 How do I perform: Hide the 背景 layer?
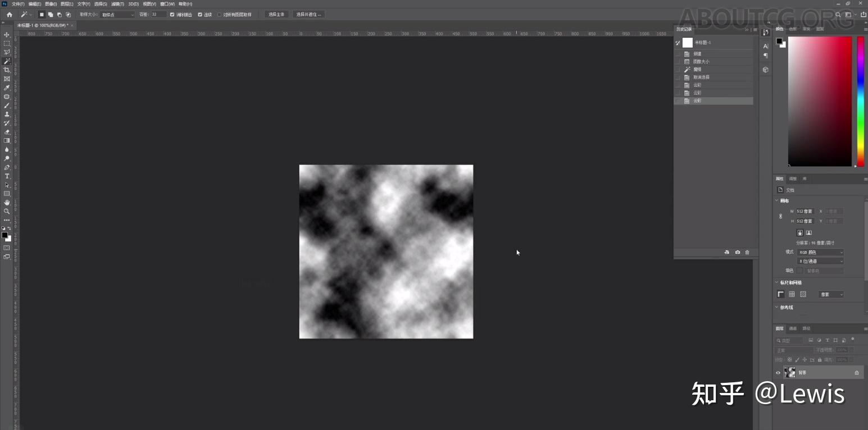pos(778,372)
